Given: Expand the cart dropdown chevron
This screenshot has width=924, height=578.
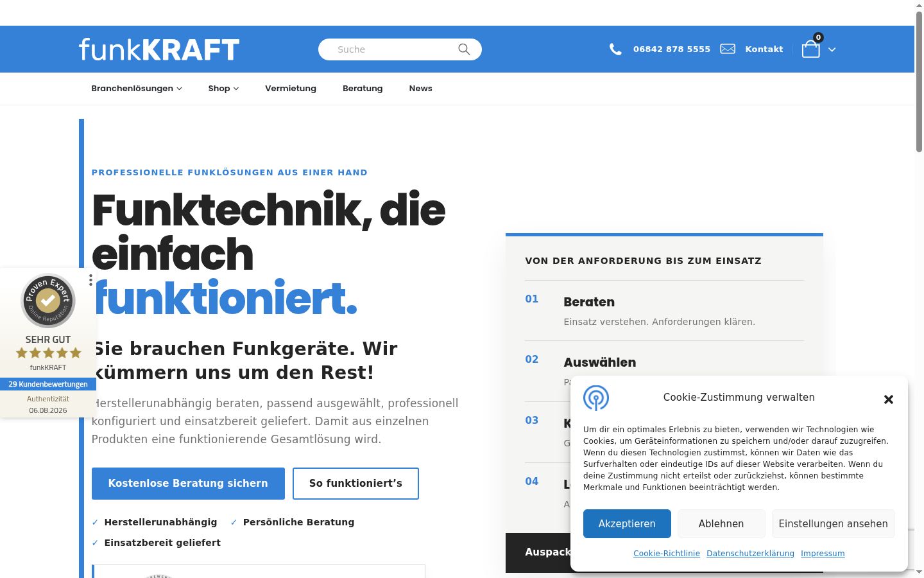Looking at the screenshot, I should [x=832, y=49].
